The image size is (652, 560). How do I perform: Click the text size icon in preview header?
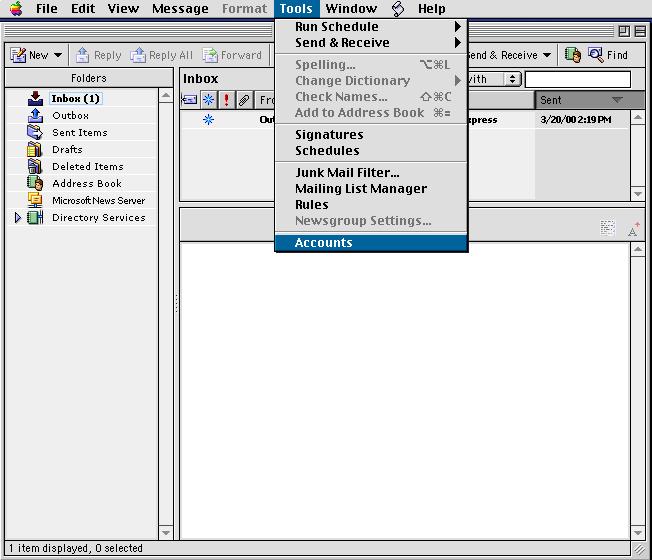633,229
